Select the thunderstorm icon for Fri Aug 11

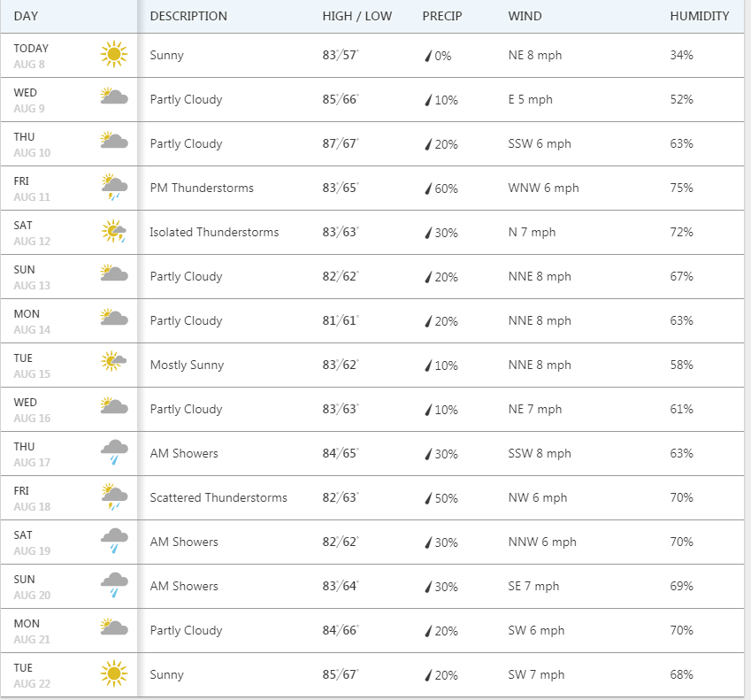point(113,187)
